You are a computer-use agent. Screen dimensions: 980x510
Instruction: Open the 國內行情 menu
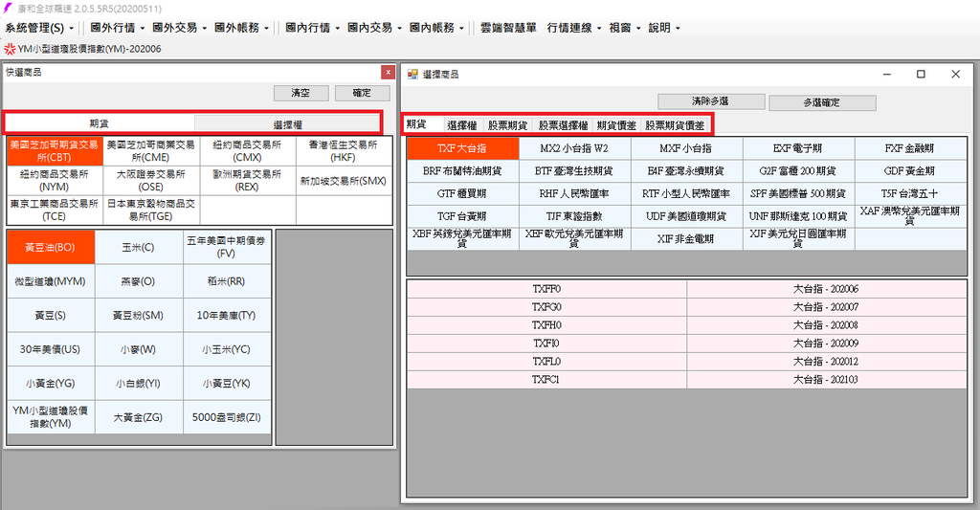click(x=313, y=28)
